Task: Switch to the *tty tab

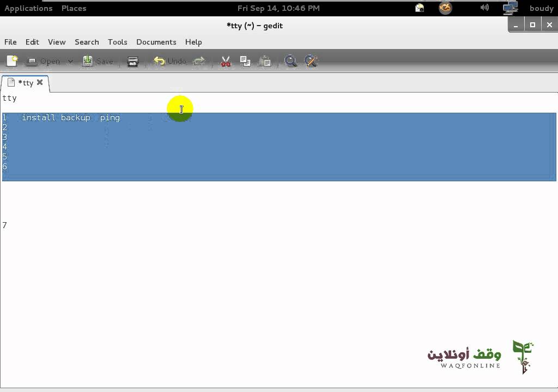Action: [26, 82]
